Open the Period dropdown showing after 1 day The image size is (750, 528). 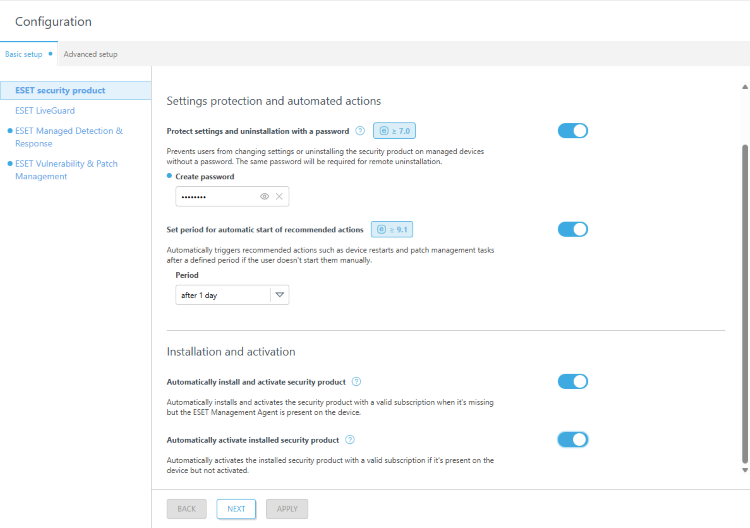[x=232, y=295]
